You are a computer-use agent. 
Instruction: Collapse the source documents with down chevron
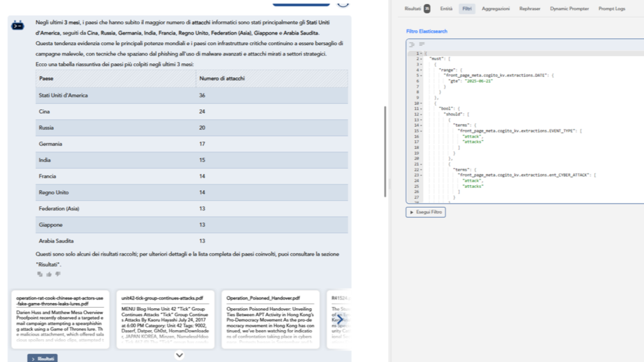click(179, 355)
